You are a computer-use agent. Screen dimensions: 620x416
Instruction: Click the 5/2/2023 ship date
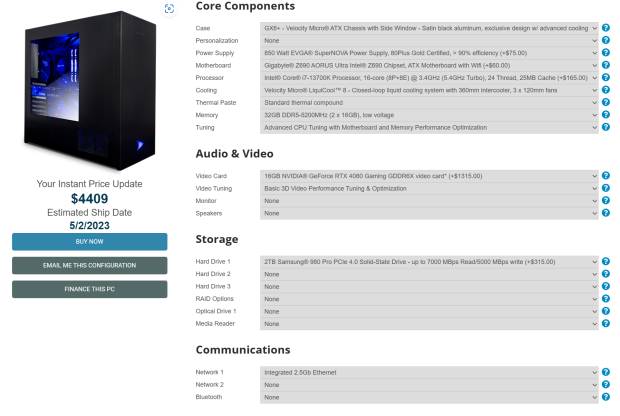coord(89,225)
